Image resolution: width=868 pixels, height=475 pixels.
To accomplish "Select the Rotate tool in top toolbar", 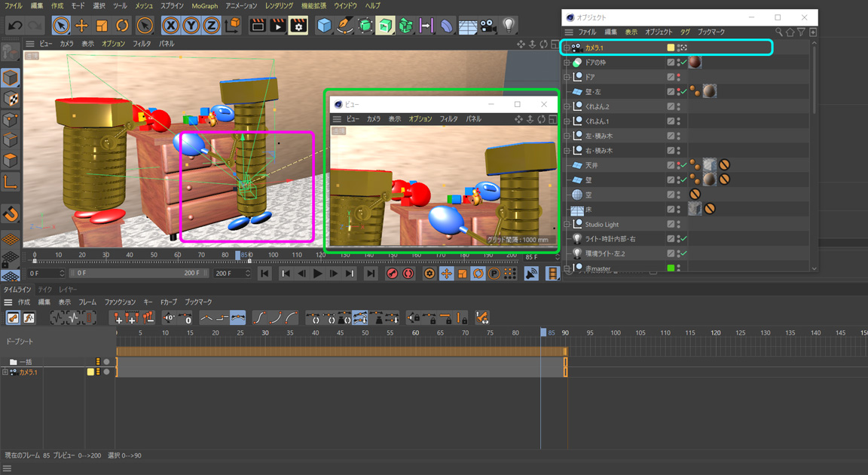I will [x=122, y=26].
